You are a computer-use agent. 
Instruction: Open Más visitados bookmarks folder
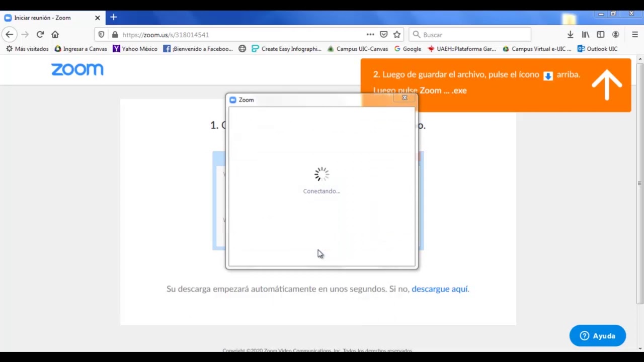[x=27, y=49]
